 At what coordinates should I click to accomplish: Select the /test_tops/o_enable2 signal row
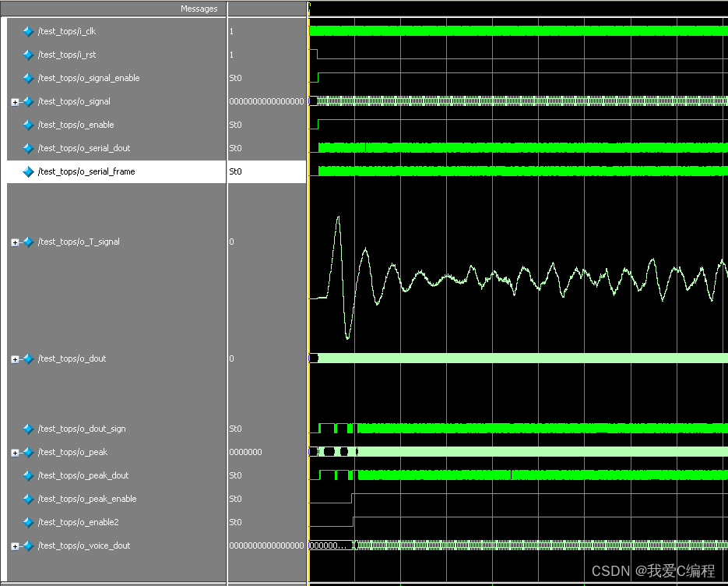[x=79, y=522]
